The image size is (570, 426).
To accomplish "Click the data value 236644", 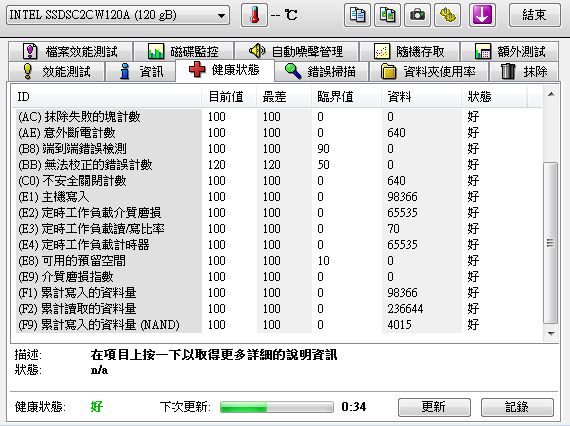I will click(x=405, y=309).
